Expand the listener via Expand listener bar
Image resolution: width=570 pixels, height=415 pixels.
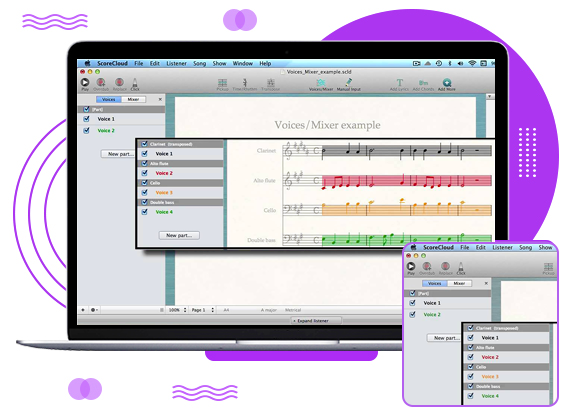tap(316, 321)
